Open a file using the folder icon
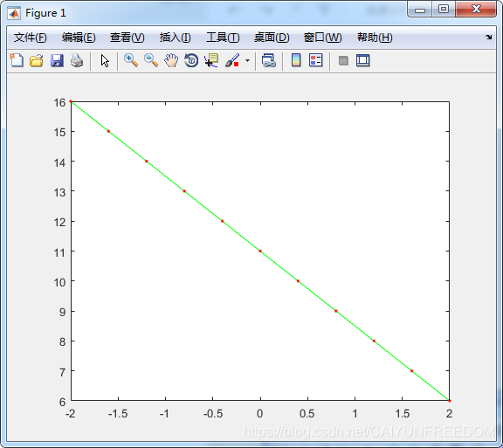Image resolution: width=503 pixels, height=448 pixels. [x=37, y=60]
